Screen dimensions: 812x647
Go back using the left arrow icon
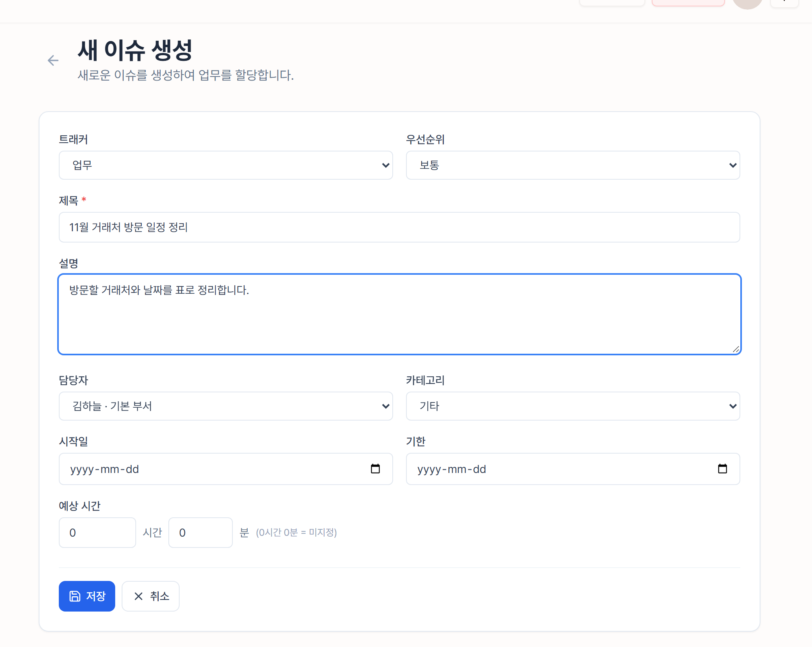pos(53,60)
